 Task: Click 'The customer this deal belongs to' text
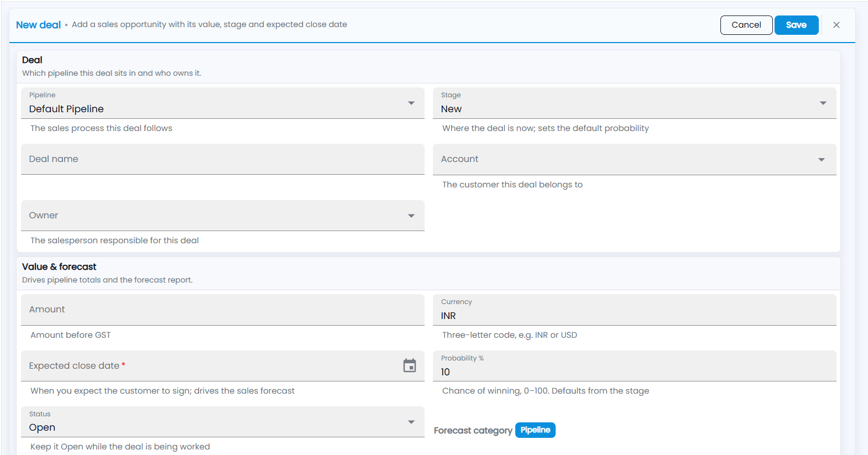coord(513,185)
